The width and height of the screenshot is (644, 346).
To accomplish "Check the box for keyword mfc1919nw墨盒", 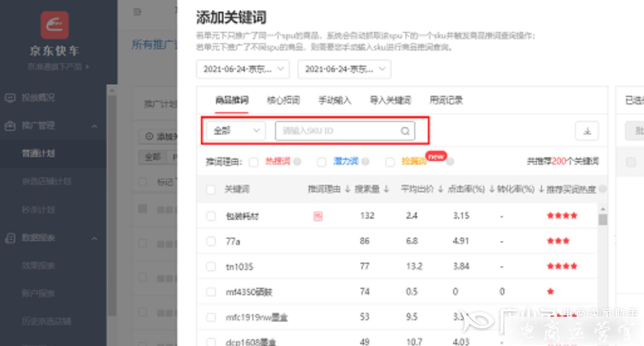I will tap(211, 317).
